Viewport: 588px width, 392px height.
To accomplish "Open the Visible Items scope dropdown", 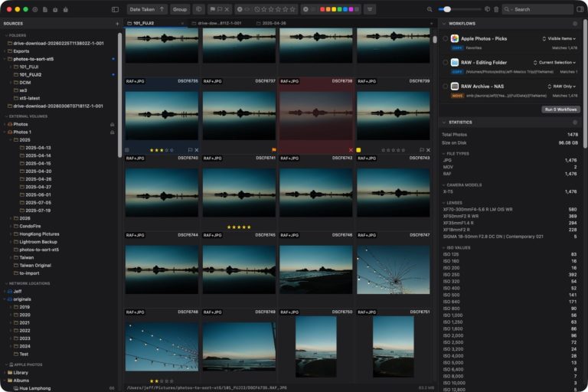I will 559,38.
